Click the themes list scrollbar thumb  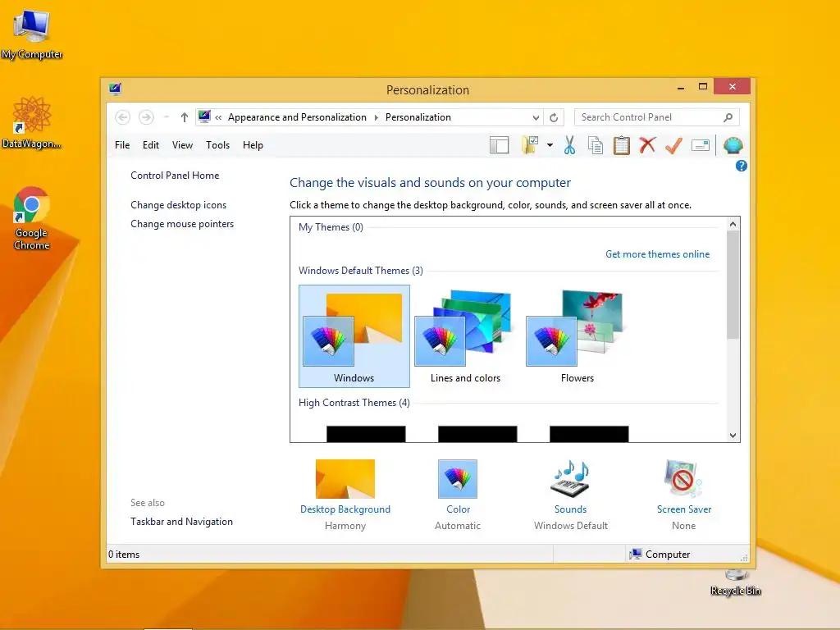733,285
